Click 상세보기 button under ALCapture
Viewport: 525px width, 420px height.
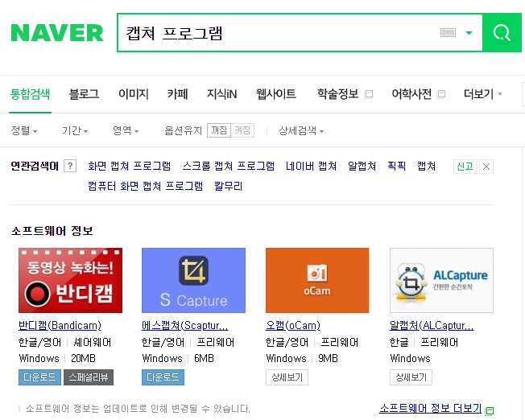point(411,377)
